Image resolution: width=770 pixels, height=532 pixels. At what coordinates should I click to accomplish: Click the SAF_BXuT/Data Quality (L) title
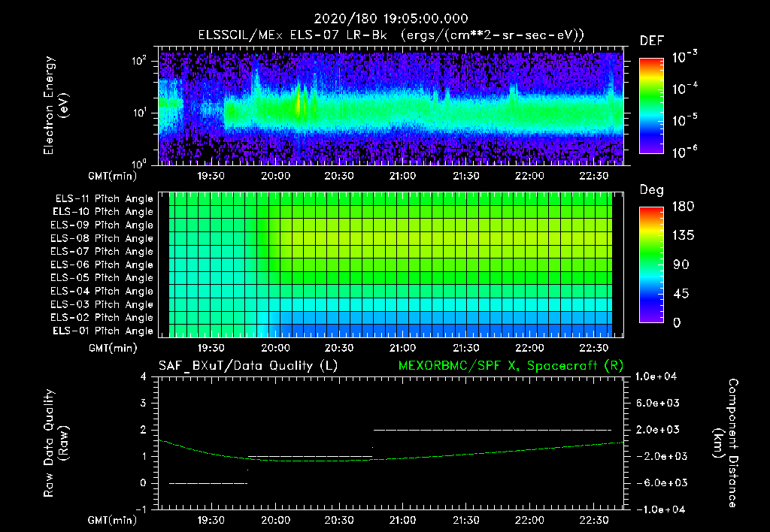[248, 366]
